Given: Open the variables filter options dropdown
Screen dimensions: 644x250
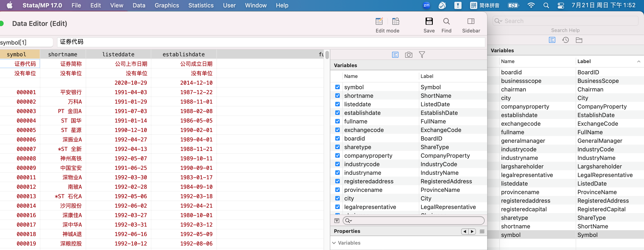Looking at the screenshot, I should click(337, 221).
